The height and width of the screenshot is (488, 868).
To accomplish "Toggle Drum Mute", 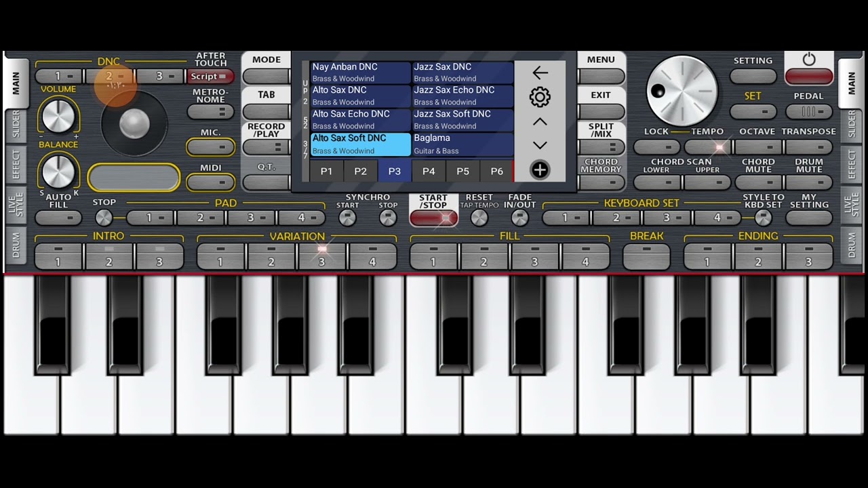I will (x=809, y=182).
